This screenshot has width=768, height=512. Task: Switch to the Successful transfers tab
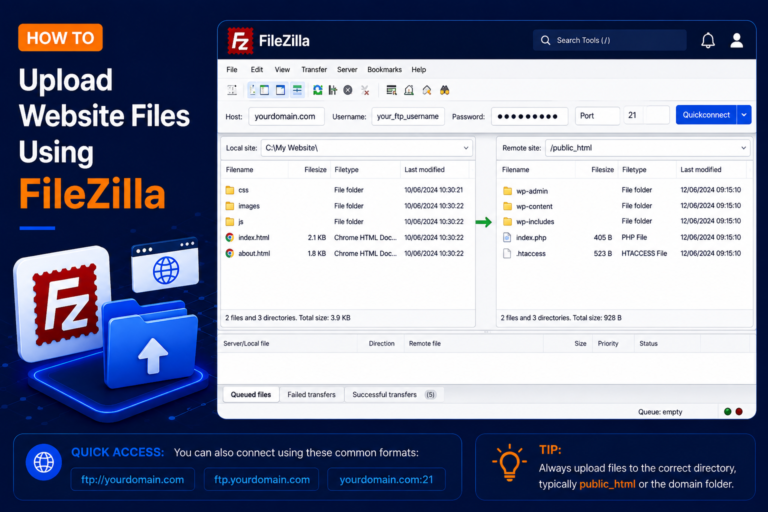coord(394,394)
